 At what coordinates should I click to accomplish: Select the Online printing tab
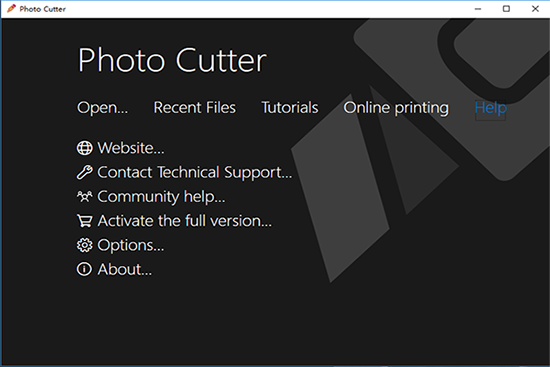point(396,108)
